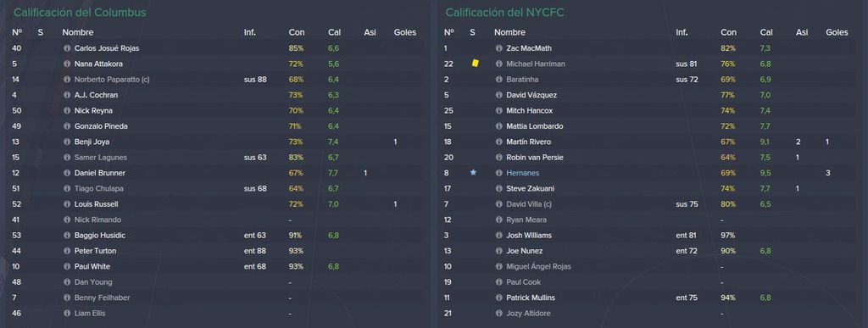Image resolution: width=868 pixels, height=328 pixels.
Task: Sort Columbus table by Cal column header
Action: (334, 33)
